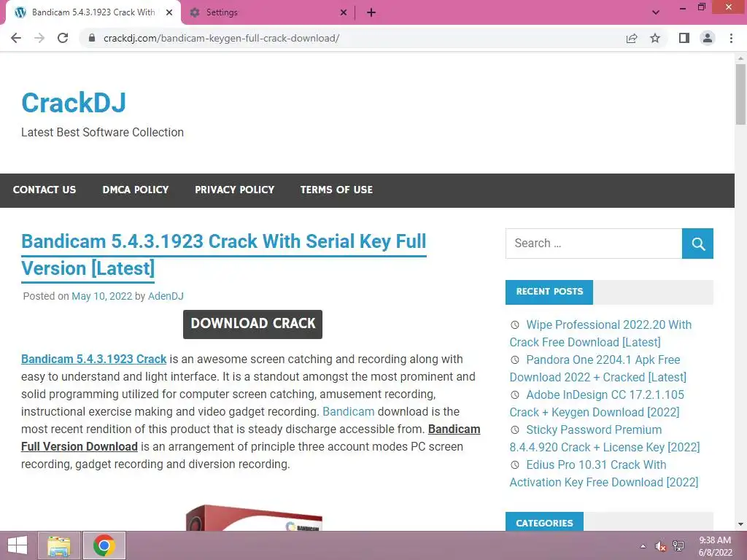
Task: Click the scrollbar up arrow
Action: 740,58
